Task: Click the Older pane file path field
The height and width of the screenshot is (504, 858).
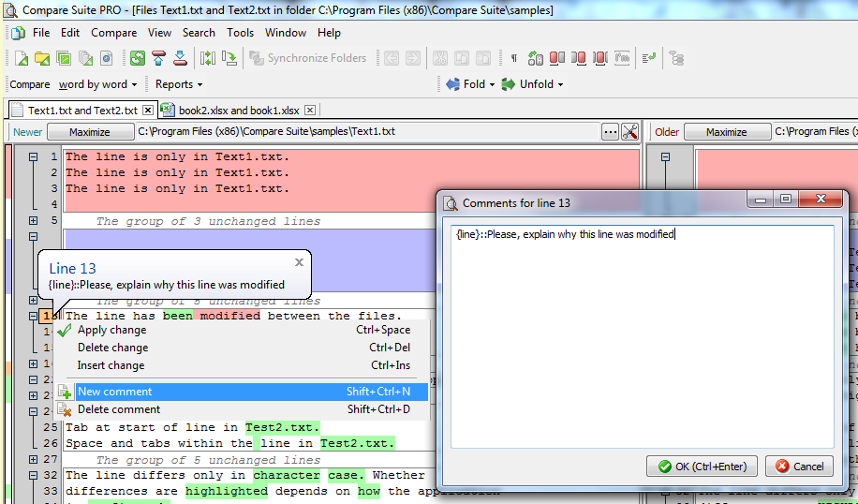Action: coord(815,132)
